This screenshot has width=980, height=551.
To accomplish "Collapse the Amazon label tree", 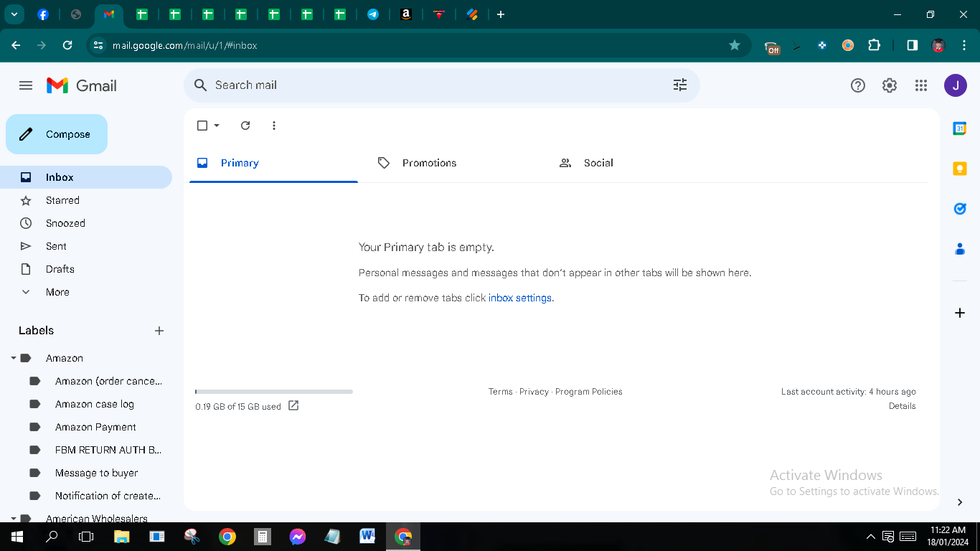I will 14,358.
